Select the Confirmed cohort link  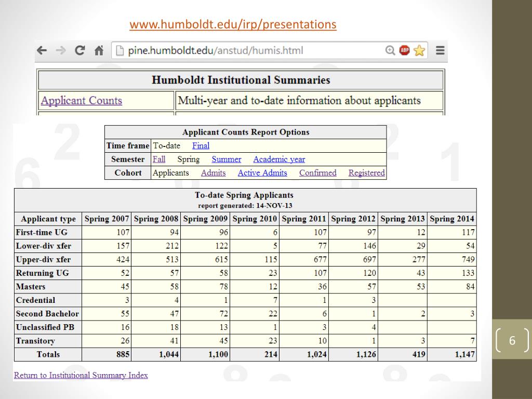pyautogui.click(x=318, y=172)
